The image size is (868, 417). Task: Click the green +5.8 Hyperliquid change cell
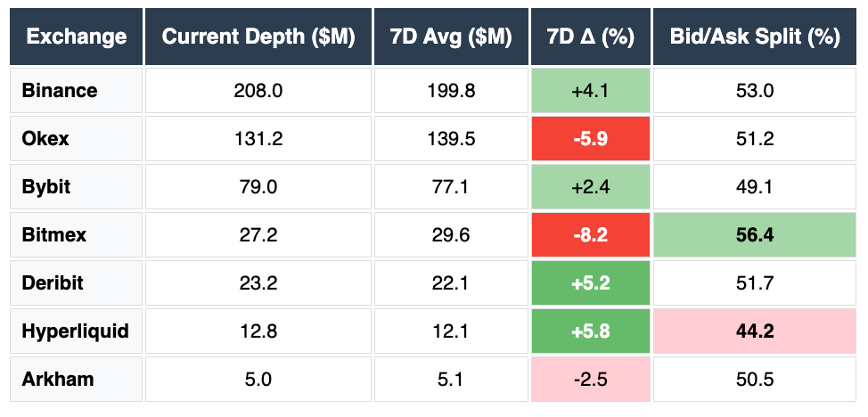pyautogui.click(x=592, y=331)
